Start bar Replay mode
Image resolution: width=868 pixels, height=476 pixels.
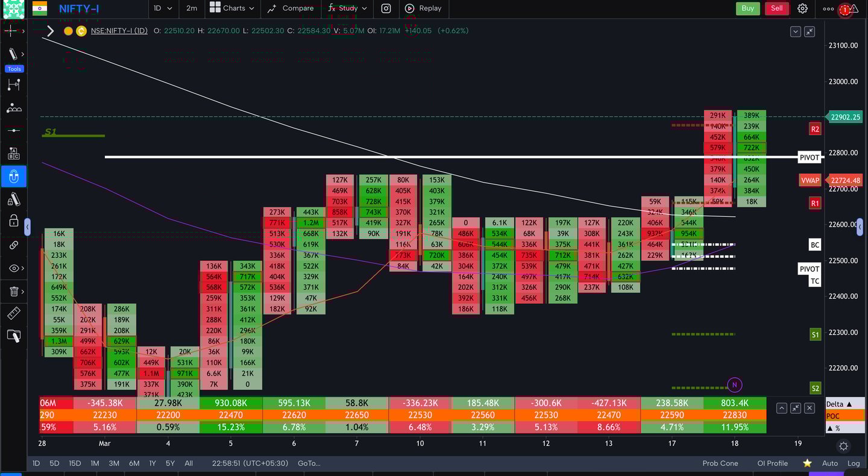point(423,8)
